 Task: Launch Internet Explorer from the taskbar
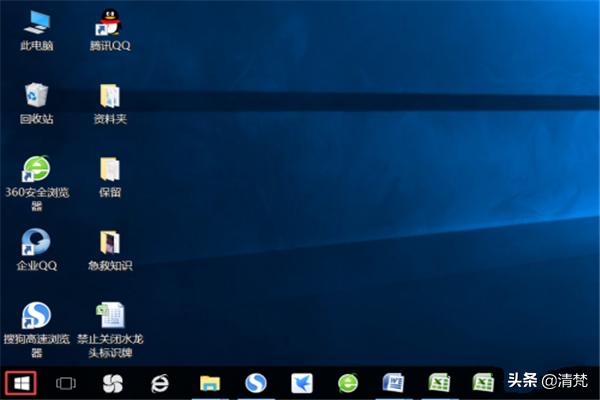click(x=159, y=382)
